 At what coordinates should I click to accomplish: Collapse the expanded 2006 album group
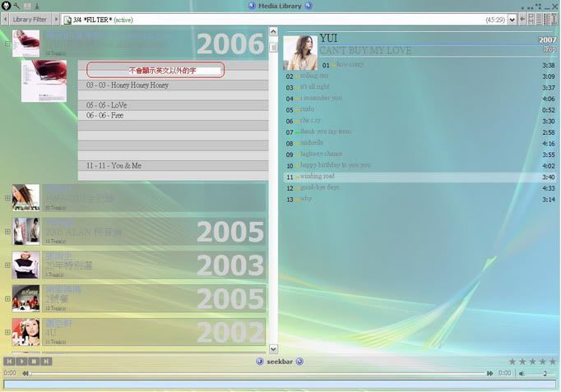click(7, 44)
